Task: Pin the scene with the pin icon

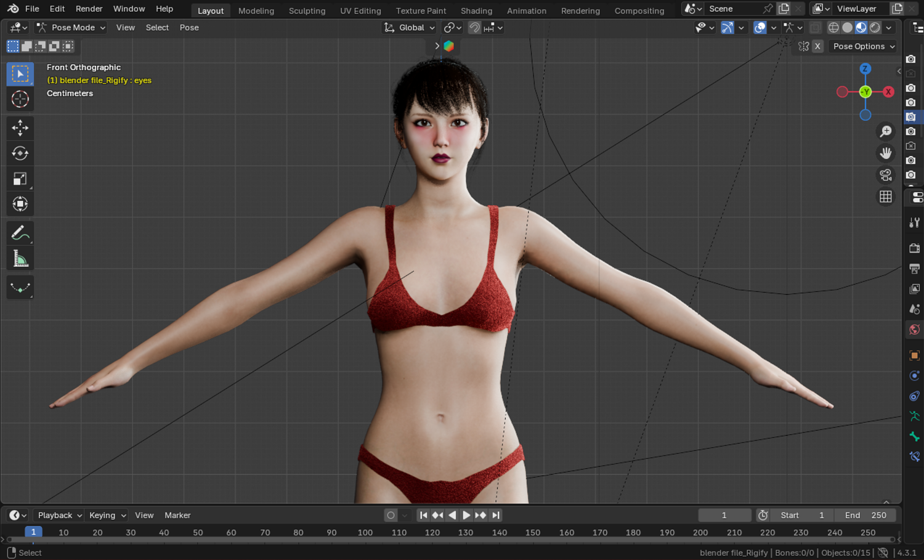Action: 768,9
